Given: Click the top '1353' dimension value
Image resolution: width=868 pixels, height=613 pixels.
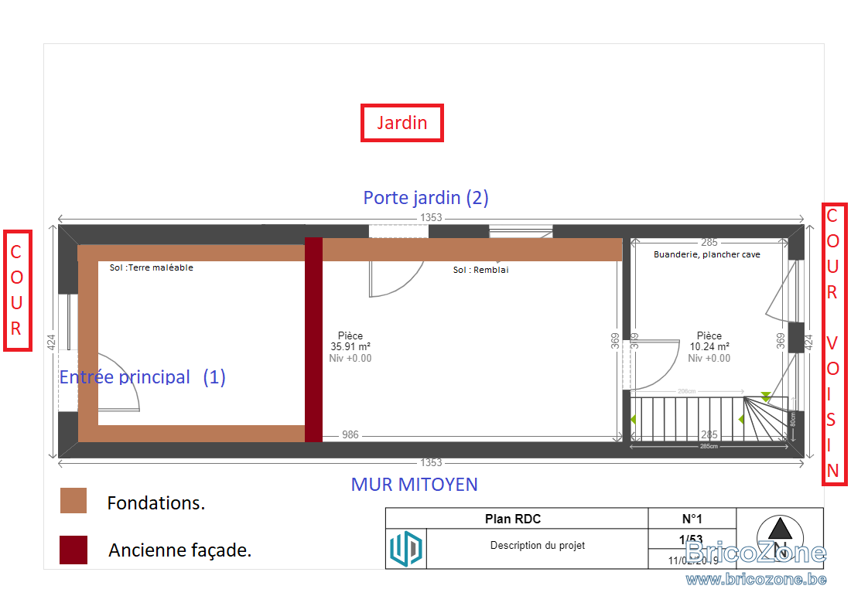Looking at the screenshot, I should click(431, 217).
